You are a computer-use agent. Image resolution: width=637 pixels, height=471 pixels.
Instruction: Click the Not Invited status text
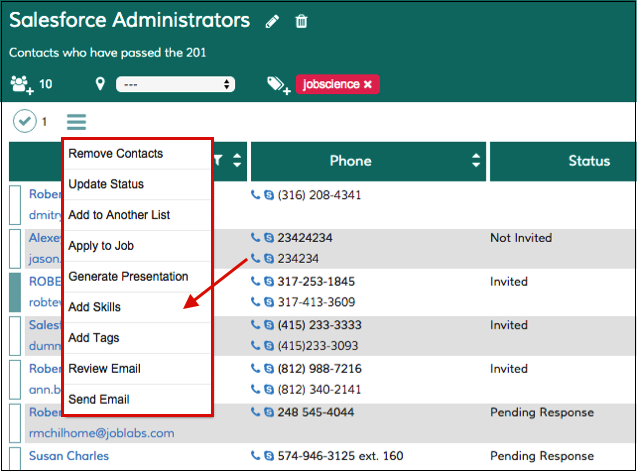coord(521,238)
